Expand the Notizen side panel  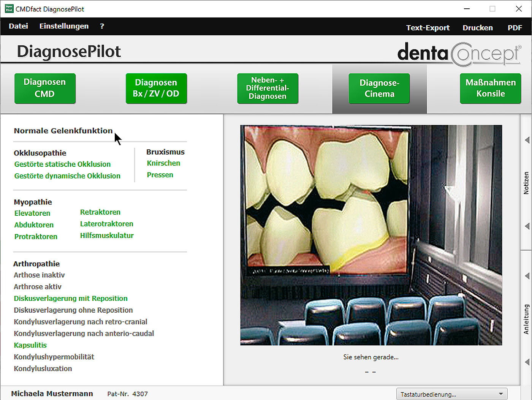click(526, 183)
